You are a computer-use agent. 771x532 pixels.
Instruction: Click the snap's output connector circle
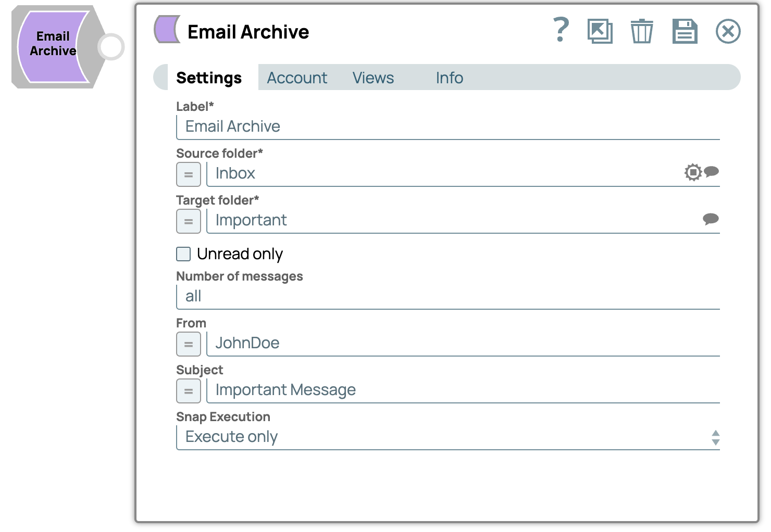pos(111,47)
